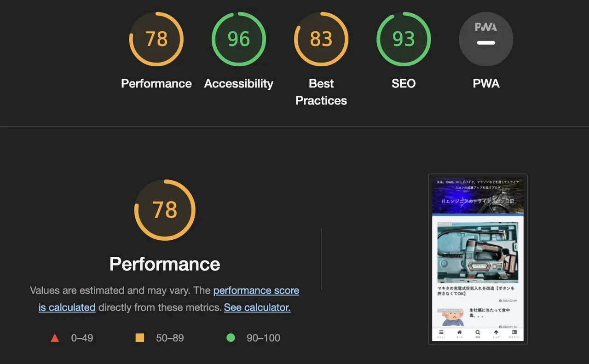
Task: Click the Makita air pump image in preview
Action: pyautogui.click(x=478, y=252)
